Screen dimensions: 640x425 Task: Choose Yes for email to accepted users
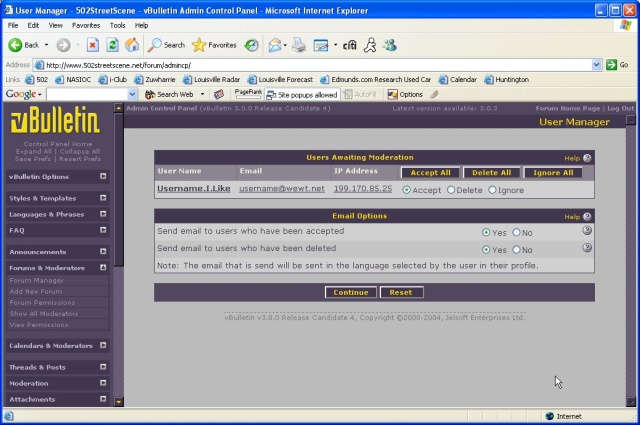tap(486, 233)
